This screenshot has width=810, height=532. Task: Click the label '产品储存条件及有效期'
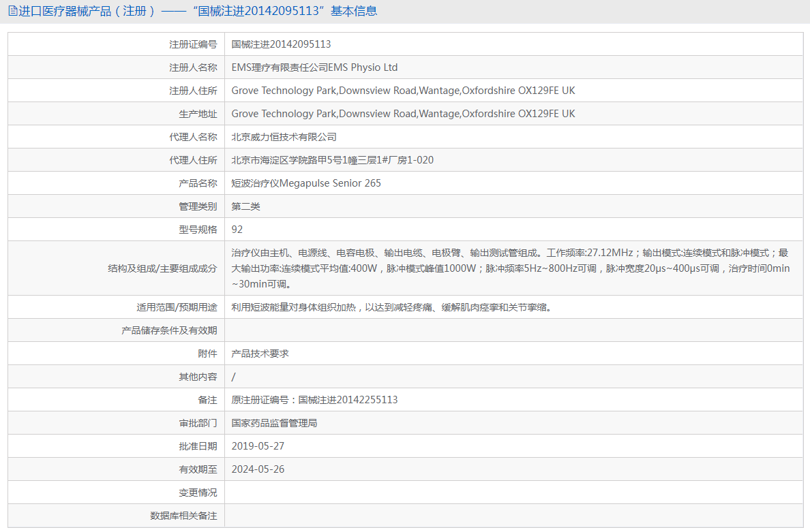point(170,331)
